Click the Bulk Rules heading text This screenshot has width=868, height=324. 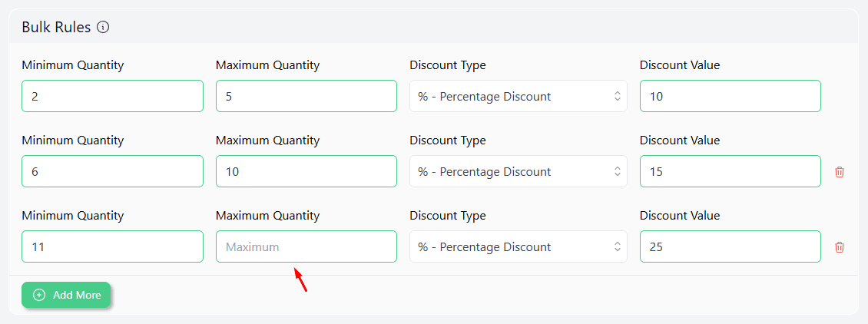56,28
